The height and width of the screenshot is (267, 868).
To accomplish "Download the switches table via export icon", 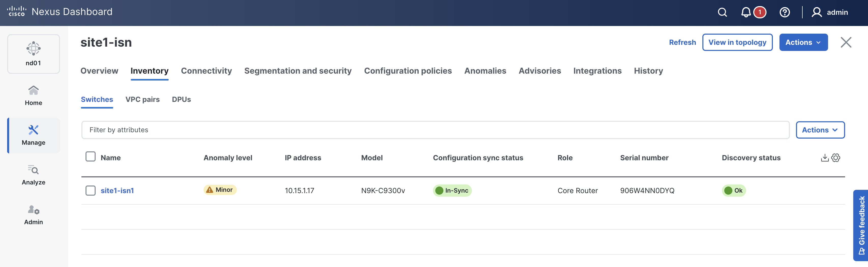I will pos(824,158).
